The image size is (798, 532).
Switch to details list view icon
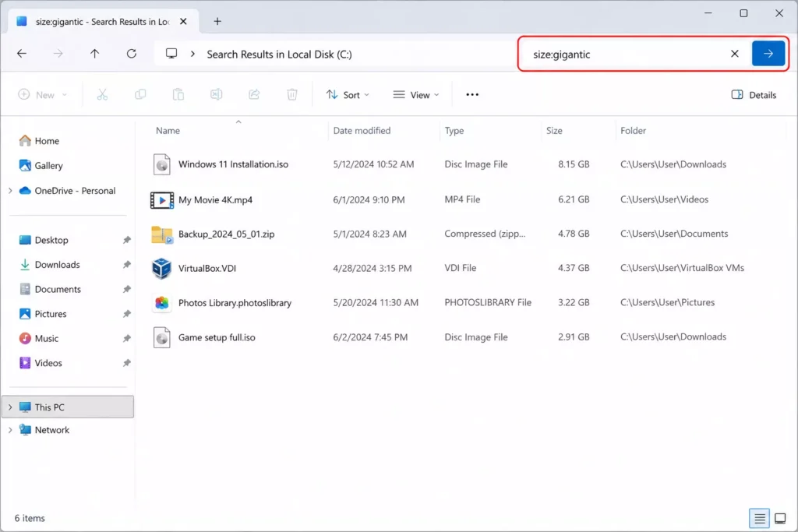click(x=759, y=519)
